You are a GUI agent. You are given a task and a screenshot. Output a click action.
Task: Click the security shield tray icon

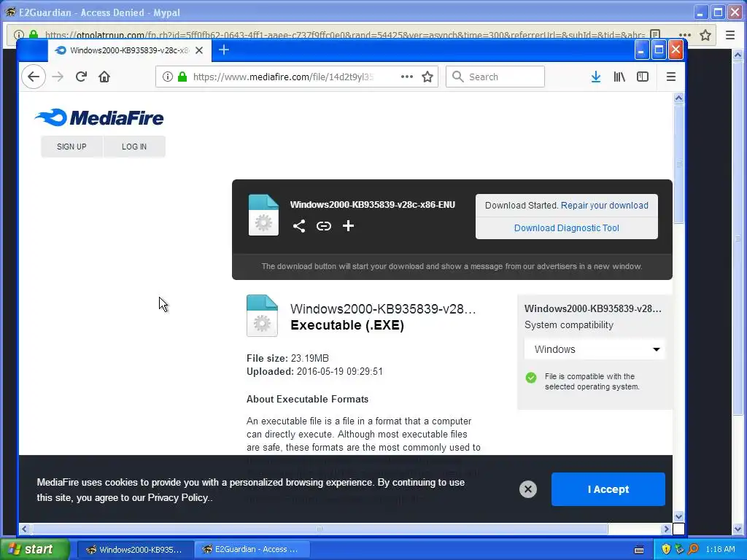(x=666, y=549)
